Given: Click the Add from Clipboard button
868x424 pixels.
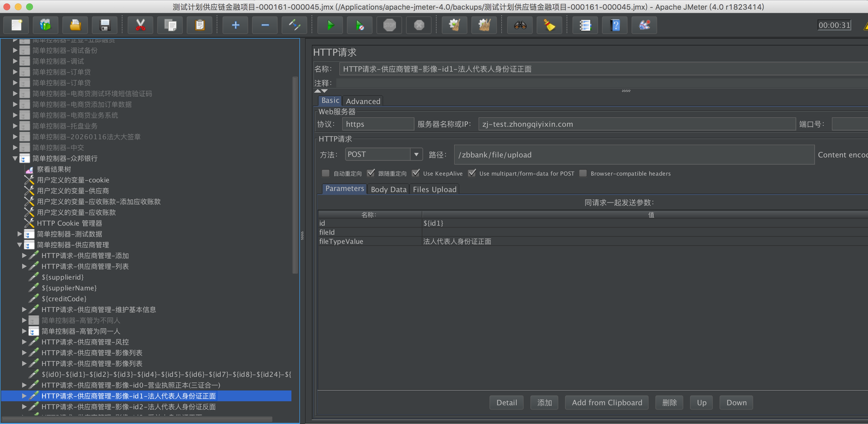Looking at the screenshot, I should 606,402.
